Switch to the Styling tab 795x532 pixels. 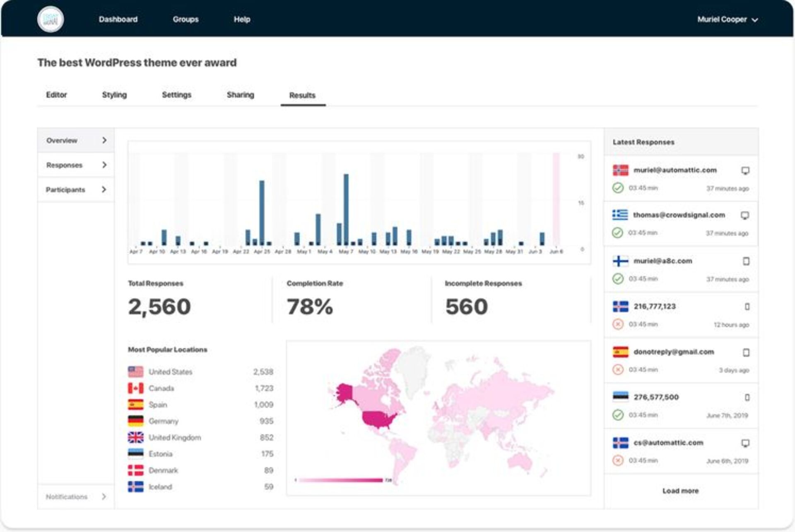coord(114,95)
